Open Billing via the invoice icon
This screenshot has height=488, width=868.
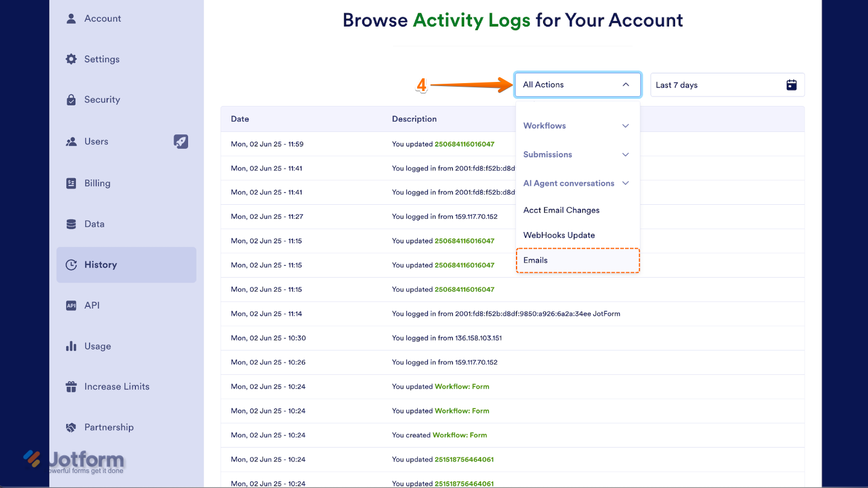72,183
